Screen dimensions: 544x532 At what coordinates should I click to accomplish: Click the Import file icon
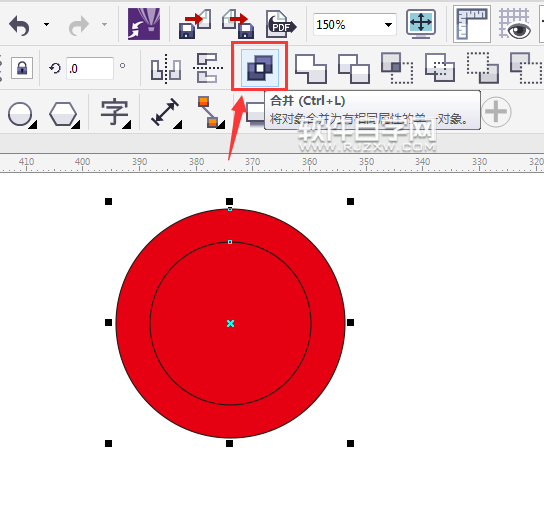(x=195, y=24)
